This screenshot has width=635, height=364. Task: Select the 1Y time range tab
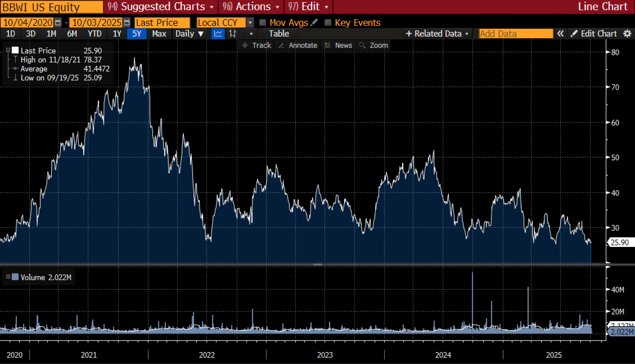coord(117,33)
